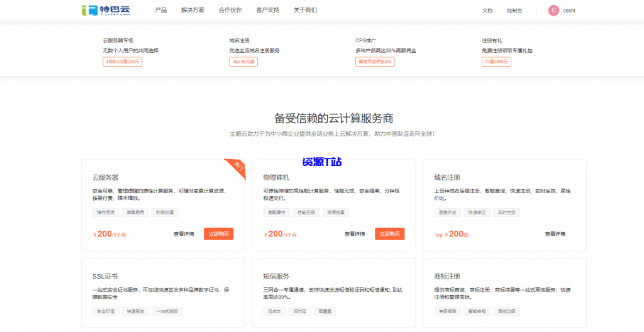Image resolution: width=644 pixels, height=332 pixels.
Task: Open the ceshi user avatar
Action: click(x=553, y=11)
